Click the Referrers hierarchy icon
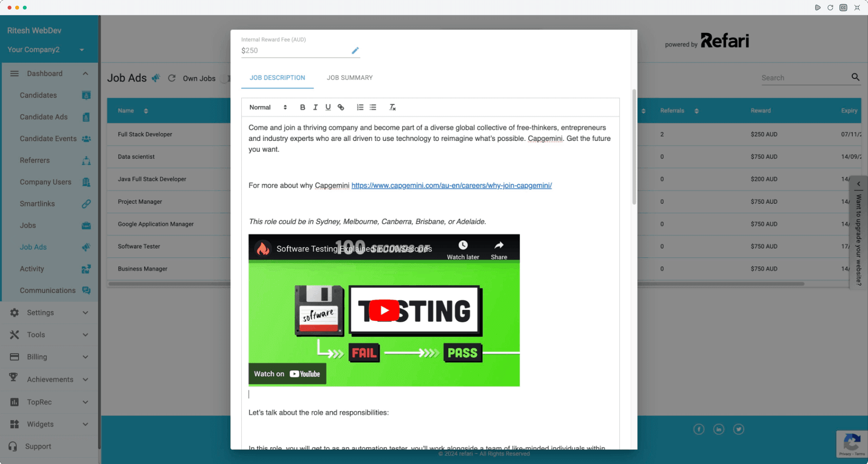The image size is (868, 464). 86,160
